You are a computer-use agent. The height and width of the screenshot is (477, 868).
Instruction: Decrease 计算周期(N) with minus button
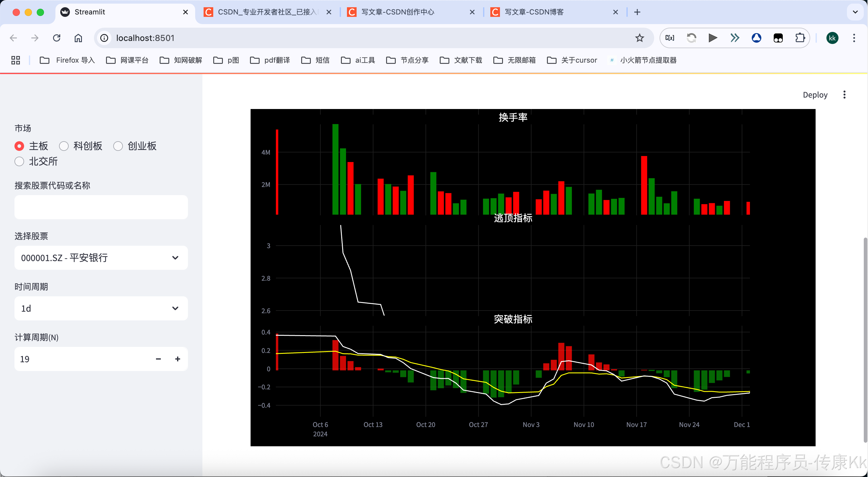point(158,359)
